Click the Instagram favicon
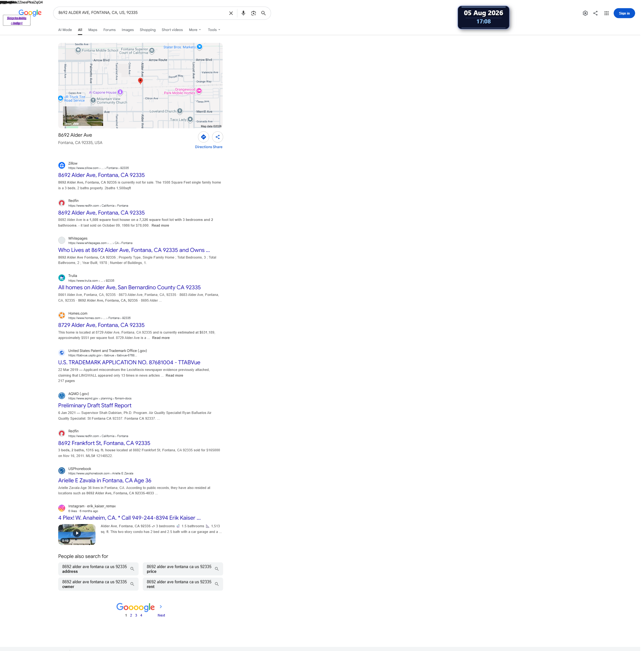Screen dimensions: 644x651 [62, 508]
